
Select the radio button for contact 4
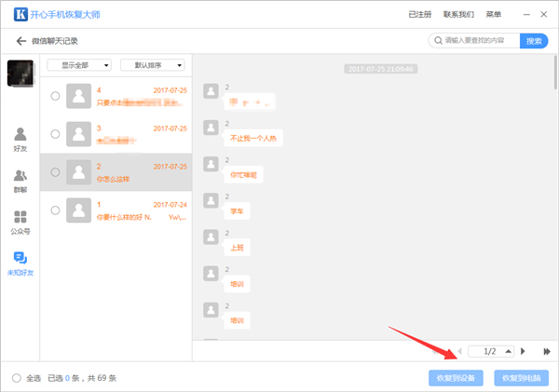coord(55,95)
